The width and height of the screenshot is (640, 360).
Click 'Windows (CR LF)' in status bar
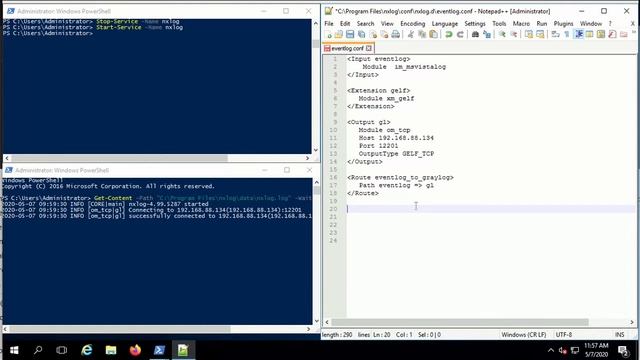(x=523, y=335)
